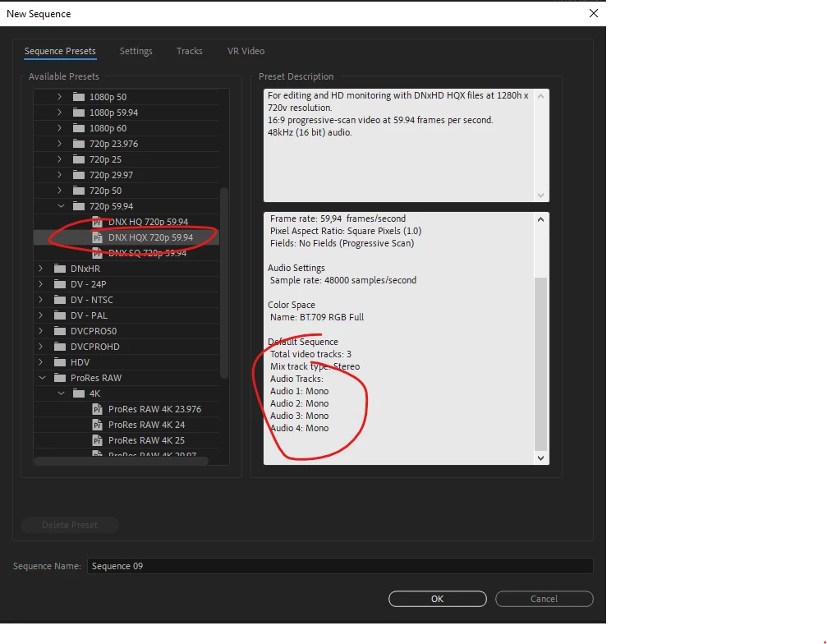The image size is (827, 644).
Task: Click the Sequence Name input field
Action: tap(340, 566)
